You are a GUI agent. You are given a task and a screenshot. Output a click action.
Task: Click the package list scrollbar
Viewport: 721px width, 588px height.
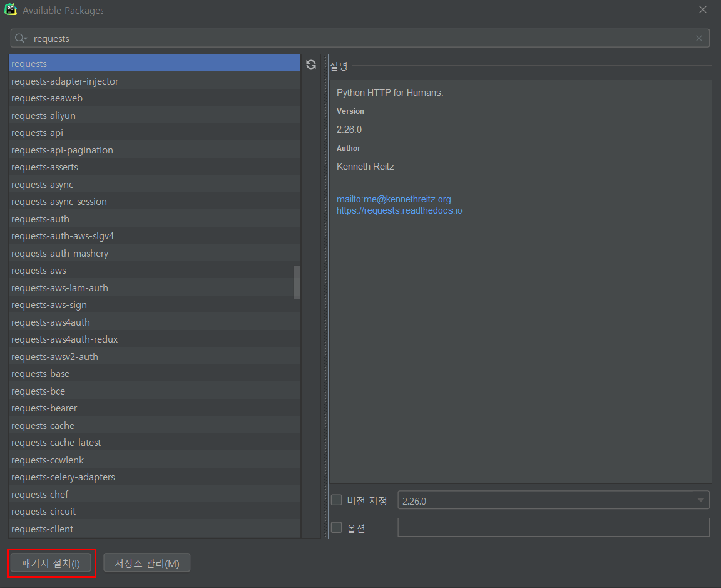pos(297,282)
